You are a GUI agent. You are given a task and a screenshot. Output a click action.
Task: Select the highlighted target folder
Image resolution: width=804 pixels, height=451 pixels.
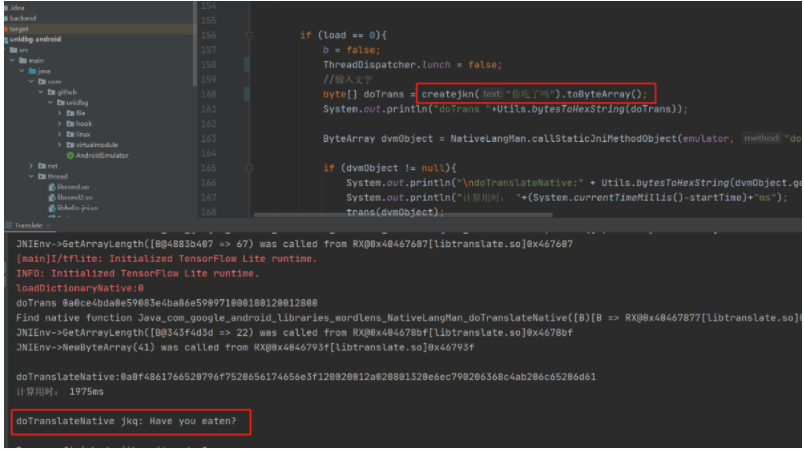click(x=97, y=29)
